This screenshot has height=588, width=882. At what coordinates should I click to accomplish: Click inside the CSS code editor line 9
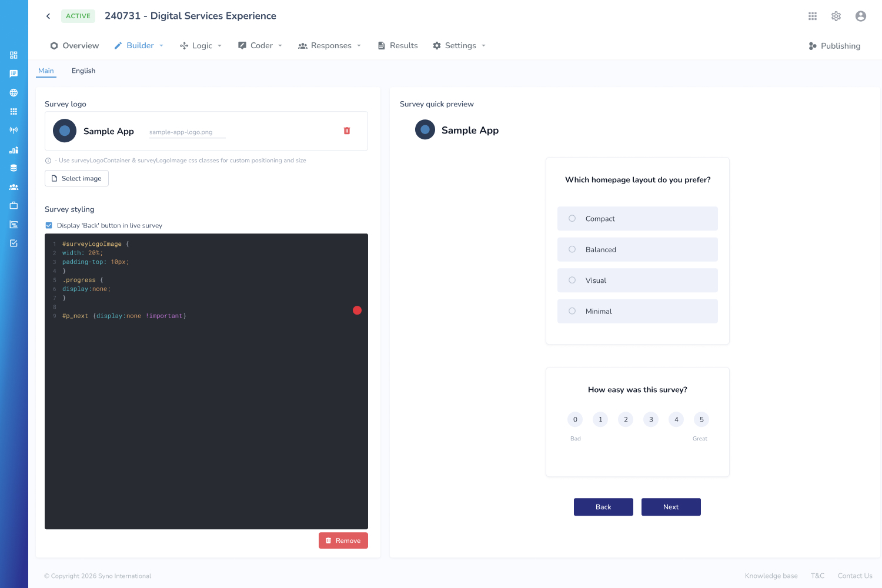pyautogui.click(x=124, y=316)
